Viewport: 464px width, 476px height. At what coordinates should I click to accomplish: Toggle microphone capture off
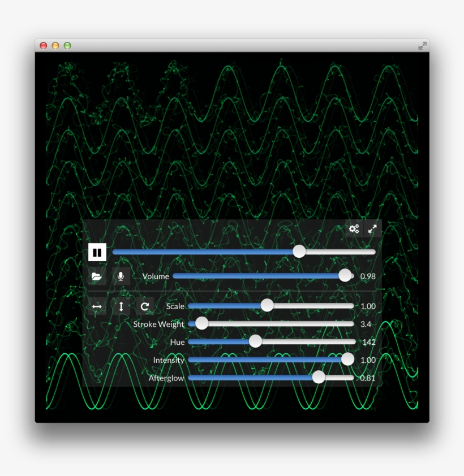[x=120, y=276]
